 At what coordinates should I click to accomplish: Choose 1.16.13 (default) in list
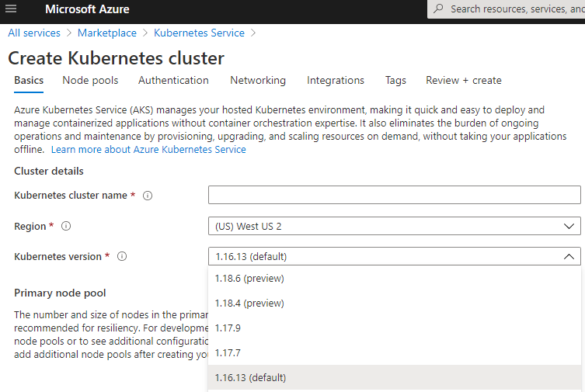tap(395, 377)
